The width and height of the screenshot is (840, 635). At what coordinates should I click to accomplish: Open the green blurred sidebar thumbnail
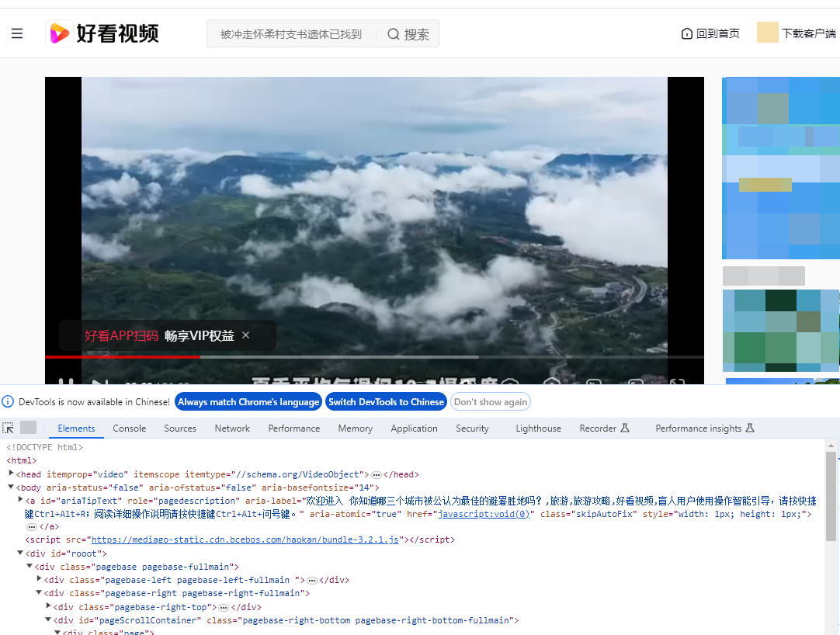[x=781, y=331]
